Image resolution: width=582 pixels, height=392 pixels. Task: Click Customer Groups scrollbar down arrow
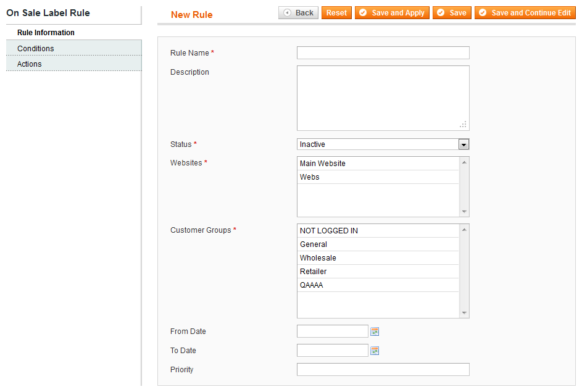tap(464, 313)
